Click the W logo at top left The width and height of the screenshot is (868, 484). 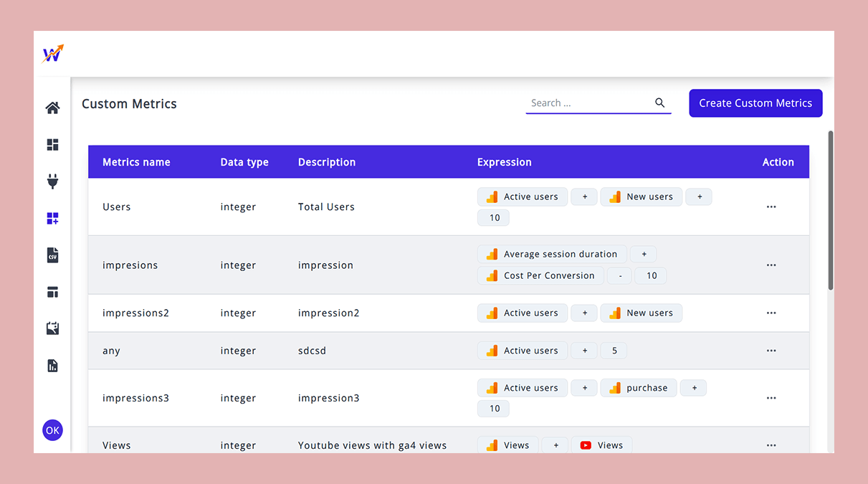[x=52, y=54]
